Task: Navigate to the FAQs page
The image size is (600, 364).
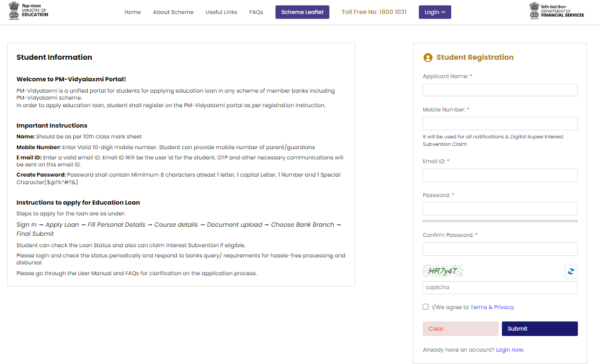Action: 256,12
